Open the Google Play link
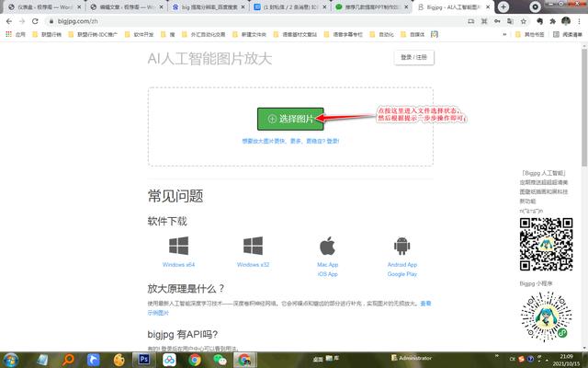This screenshot has height=368, width=588. [401, 274]
